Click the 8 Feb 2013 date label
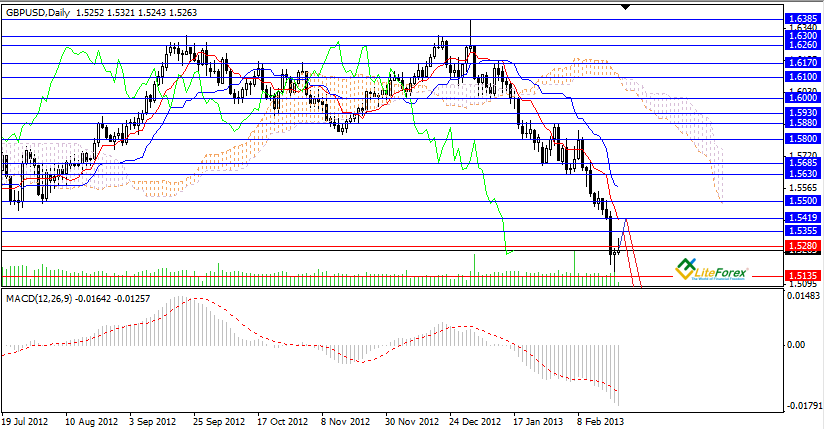Viewport: 825px width, 429px height. click(600, 422)
